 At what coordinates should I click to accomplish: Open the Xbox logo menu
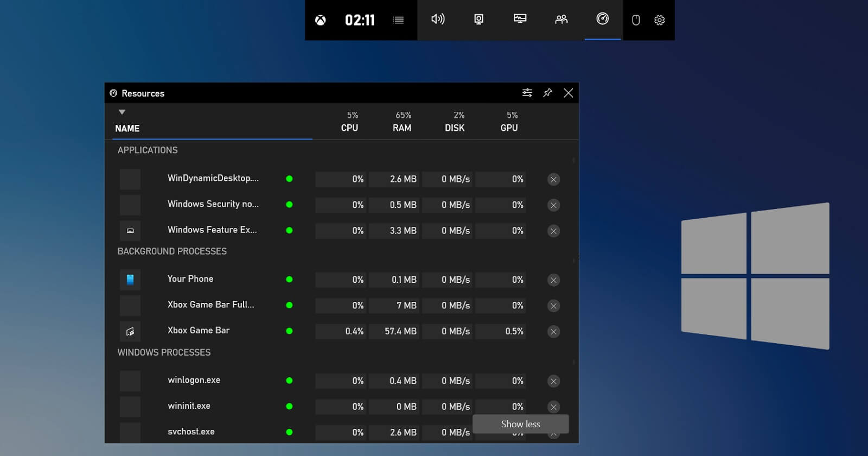click(x=321, y=21)
